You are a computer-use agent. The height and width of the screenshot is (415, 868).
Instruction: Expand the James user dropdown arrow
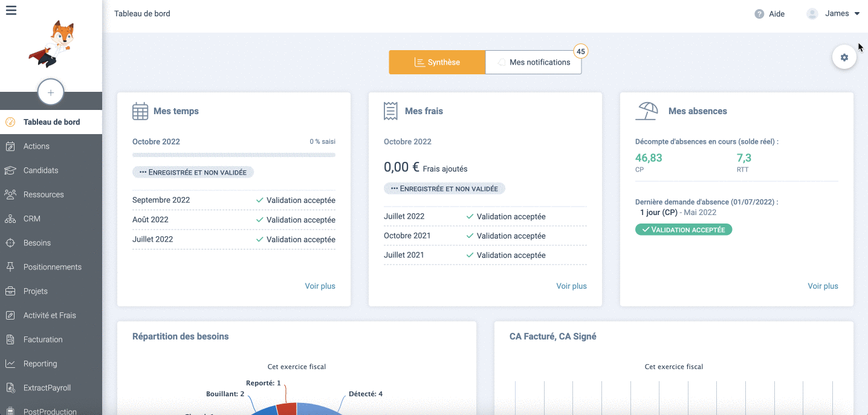tap(857, 14)
